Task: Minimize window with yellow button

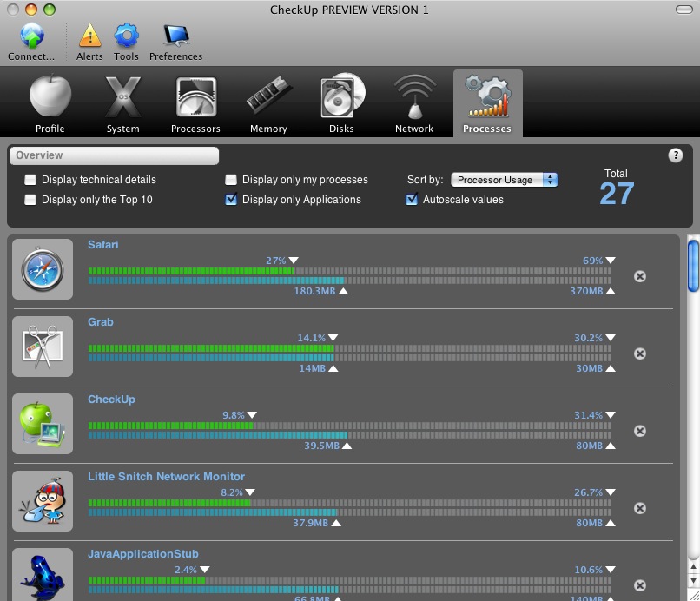Action: pos(30,10)
